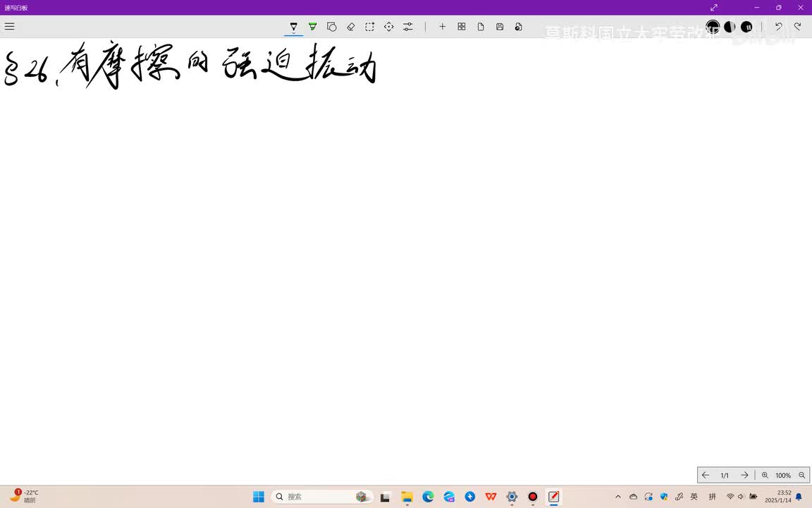Click the taskbar search box
This screenshot has height=508, width=812.
pos(321,497)
